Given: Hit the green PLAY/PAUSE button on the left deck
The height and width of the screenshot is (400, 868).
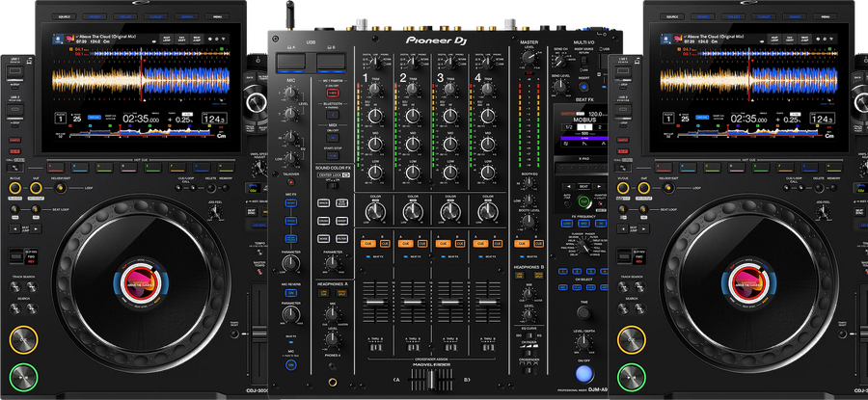Looking at the screenshot, I should [x=23, y=377].
